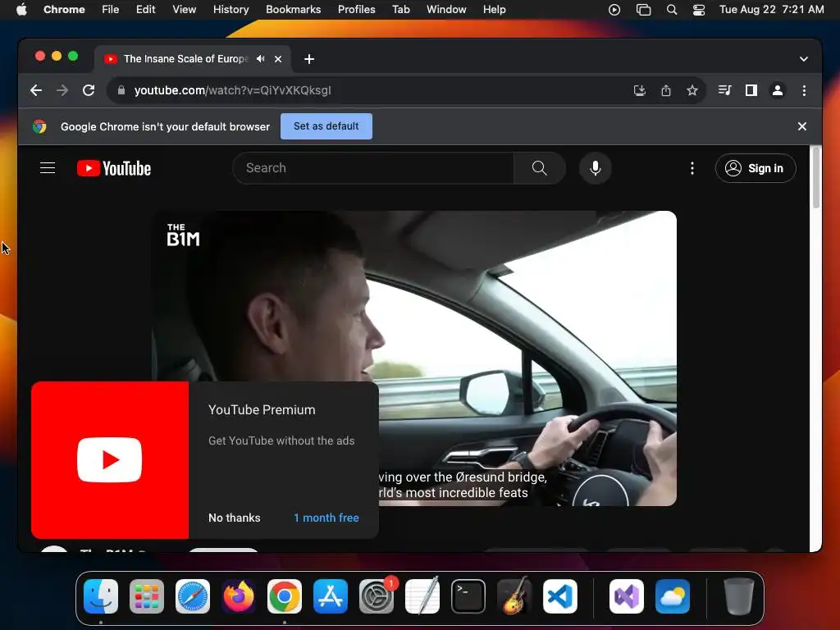Open the Apple menu
The image size is (840, 630).
pyautogui.click(x=21, y=10)
